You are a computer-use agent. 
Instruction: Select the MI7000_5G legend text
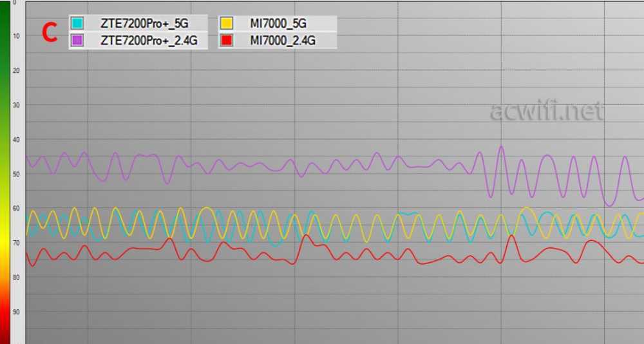[x=278, y=23]
